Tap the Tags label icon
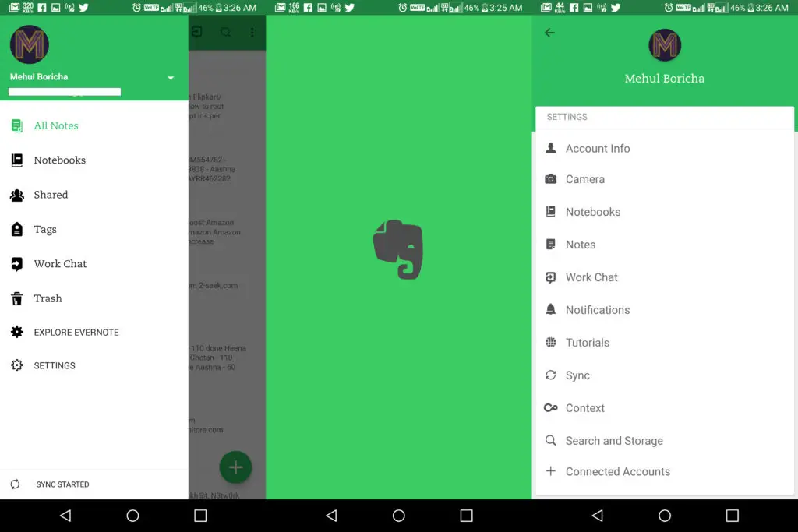 (17, 229)
